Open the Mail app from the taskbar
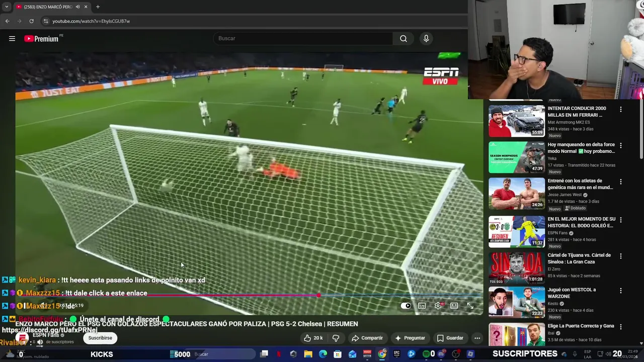 tap(352, 354)
